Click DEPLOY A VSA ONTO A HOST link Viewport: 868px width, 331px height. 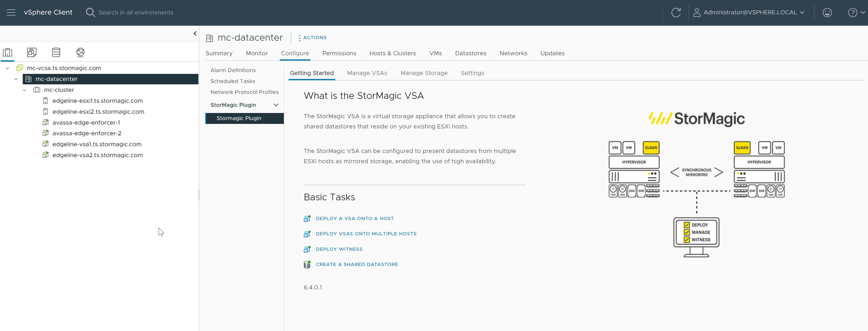[x=355, y=218]
